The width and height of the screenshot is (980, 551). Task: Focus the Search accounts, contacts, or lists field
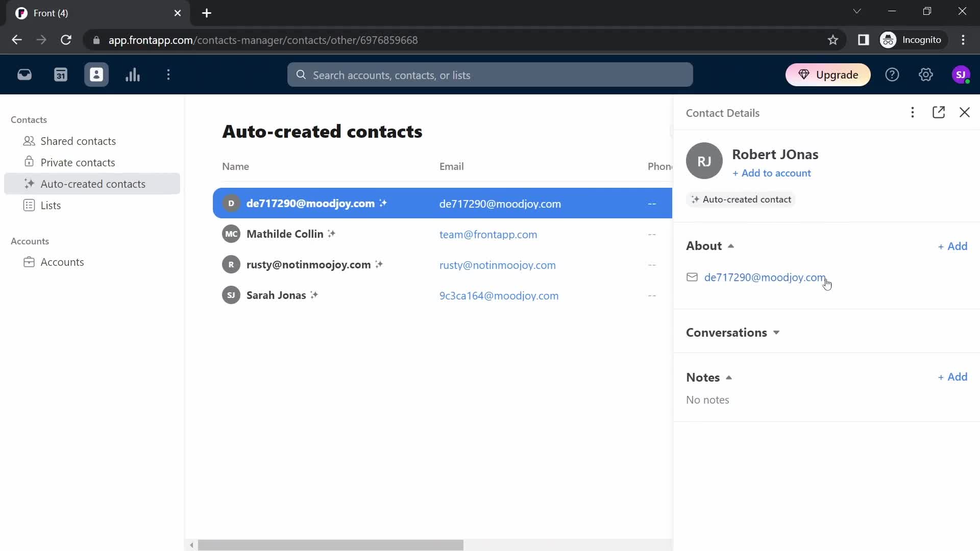point(490,75)
